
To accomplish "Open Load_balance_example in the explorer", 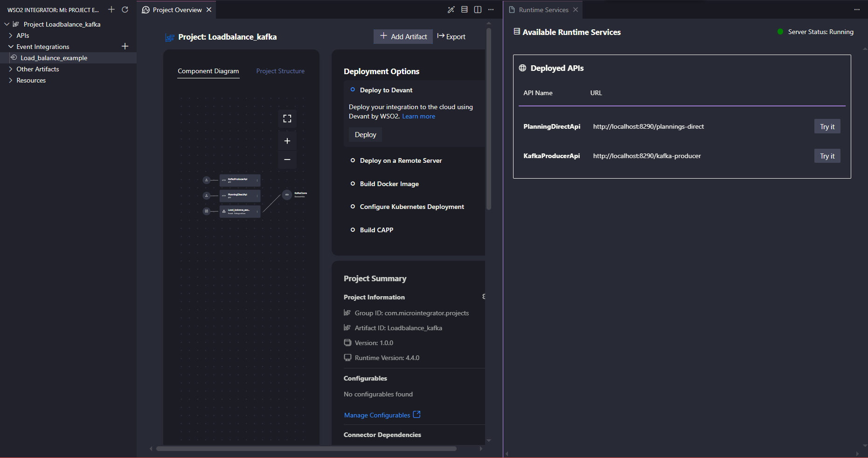I will (x=54, y=58).
